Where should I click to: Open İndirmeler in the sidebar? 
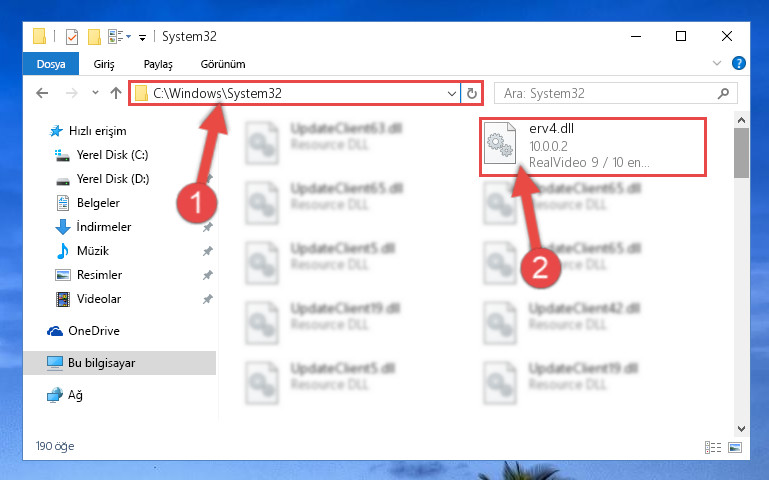[x=104, y=227]
